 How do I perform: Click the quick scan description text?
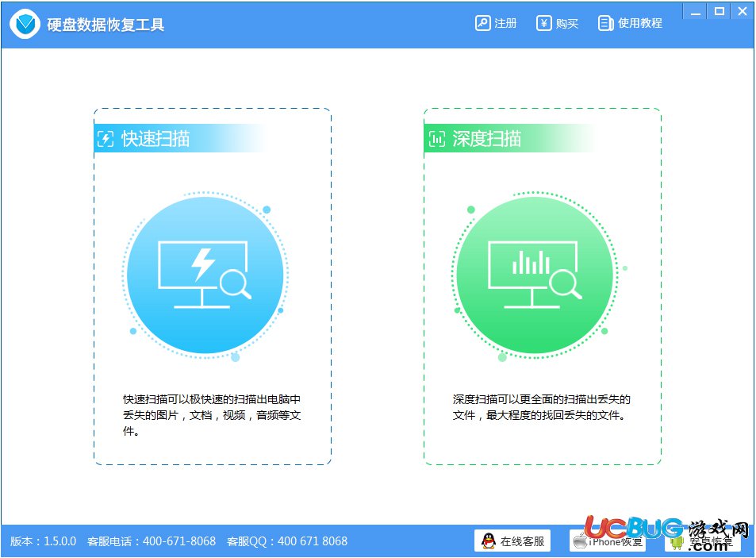click(x=212, y=415)
